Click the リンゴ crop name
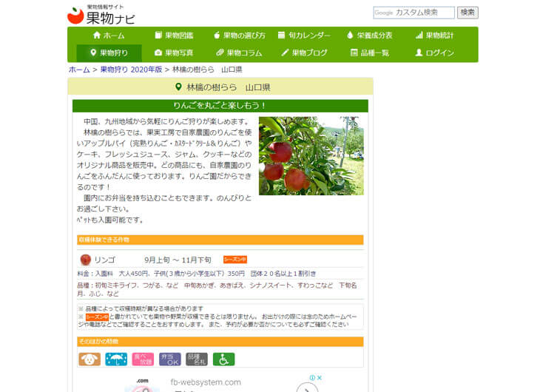This screenshot has height=392, width=540. click(105, 260)
